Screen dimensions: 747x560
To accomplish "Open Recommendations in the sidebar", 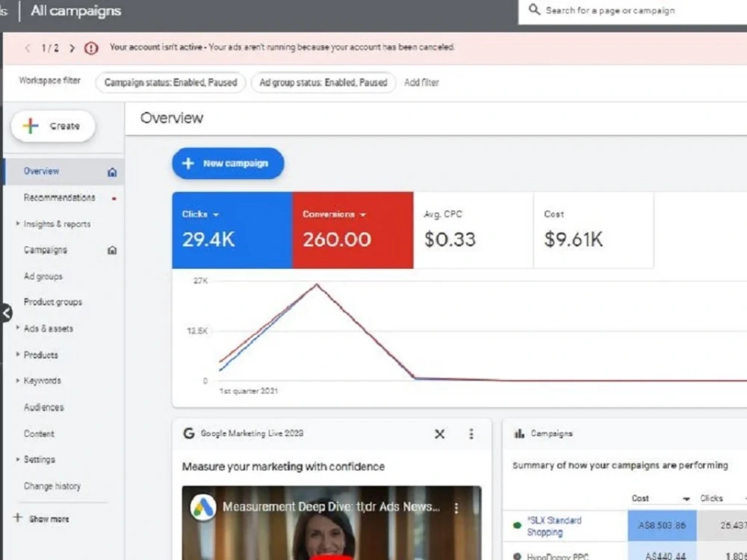I will (x=60, y=198).
